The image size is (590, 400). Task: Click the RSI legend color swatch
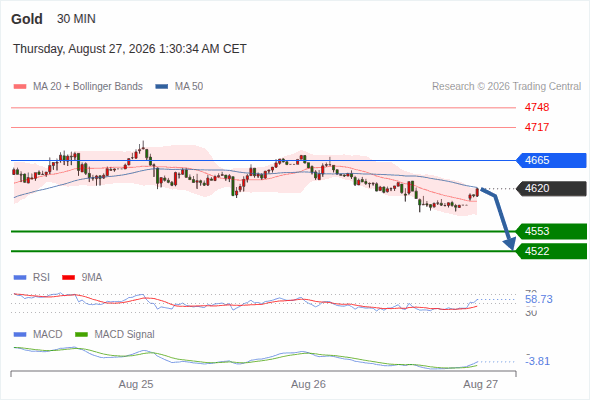point(20,278)
